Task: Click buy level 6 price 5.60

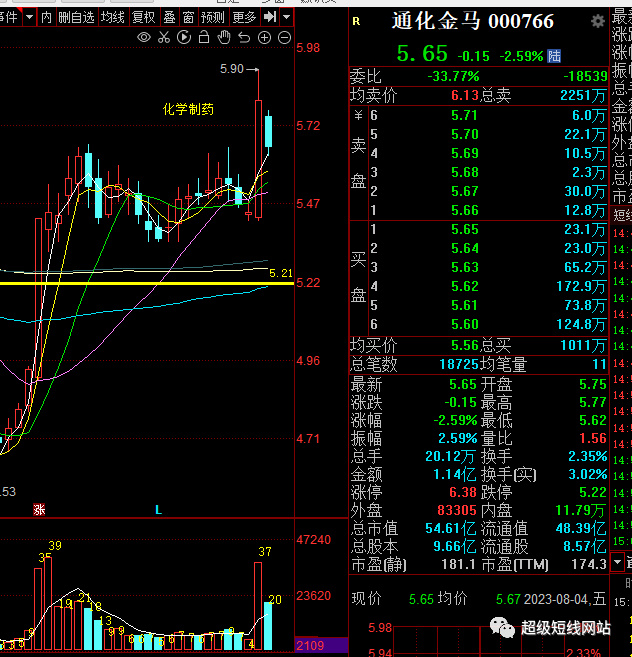Action: click(x=465, y=324)
